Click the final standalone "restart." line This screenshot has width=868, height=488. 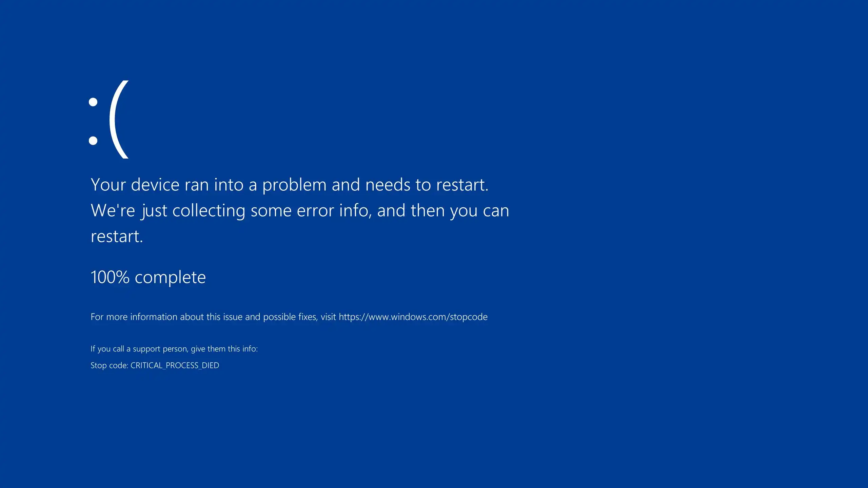point(117,237)
